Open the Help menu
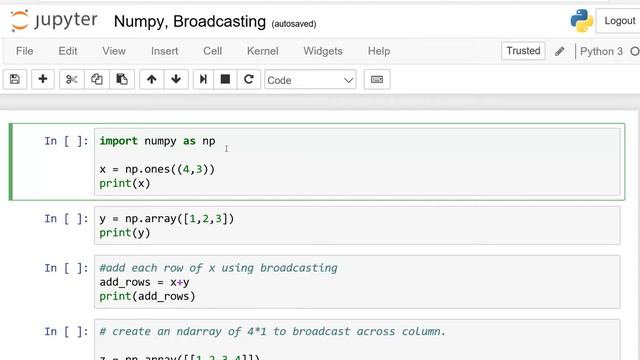Image resolution: width=640 pixels, height=360 pixels. click(379, 51)
